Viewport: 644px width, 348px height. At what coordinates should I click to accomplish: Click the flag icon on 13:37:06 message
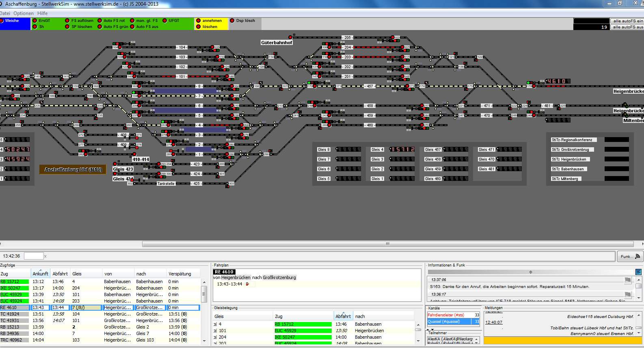[628, 280]
